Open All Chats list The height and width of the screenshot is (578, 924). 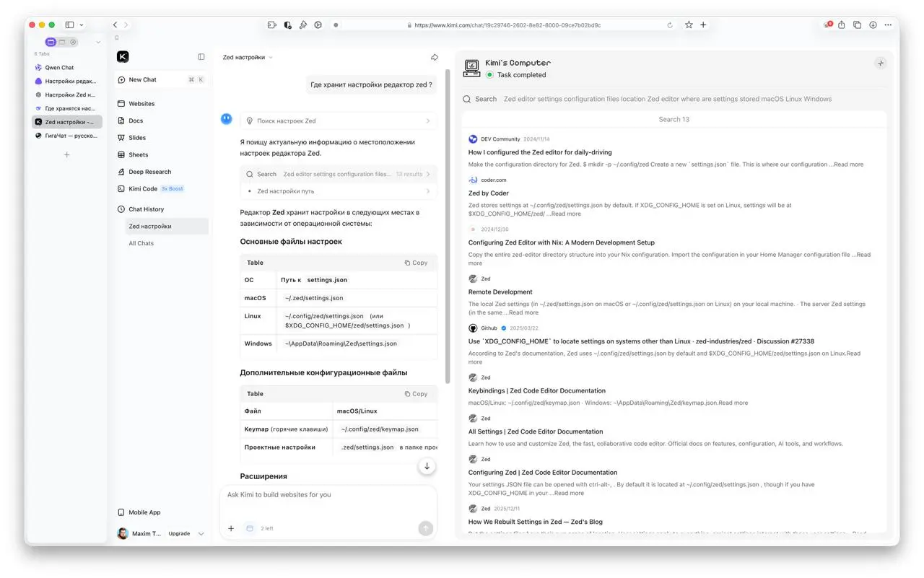pyautogui.click(x=141, y=243)
